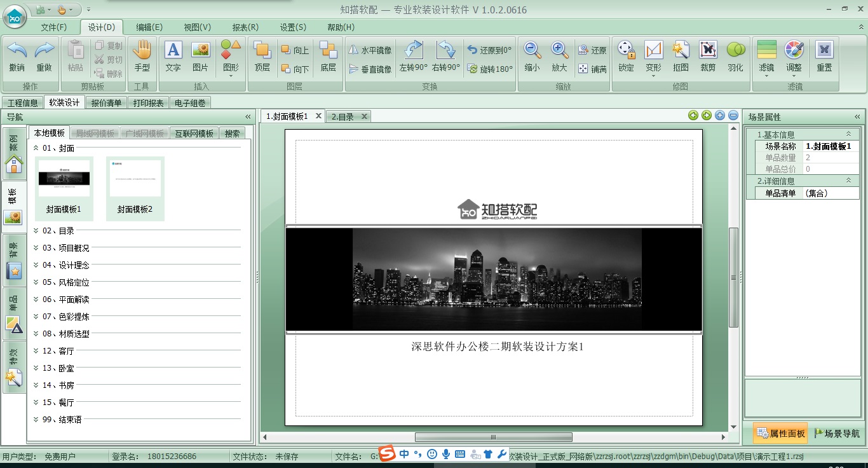Collapse the 01、封面 category
The height and width of the screenshot is (468, 868).
[36, 148]
